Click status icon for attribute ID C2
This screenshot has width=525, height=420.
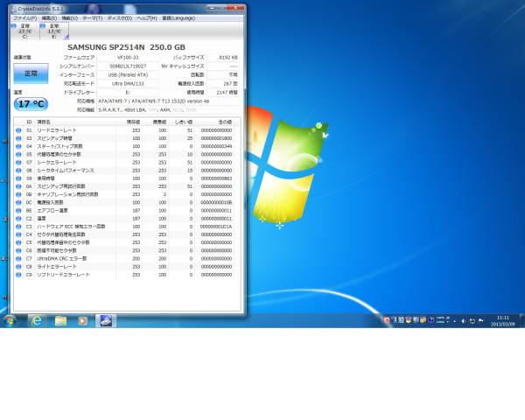18,219
